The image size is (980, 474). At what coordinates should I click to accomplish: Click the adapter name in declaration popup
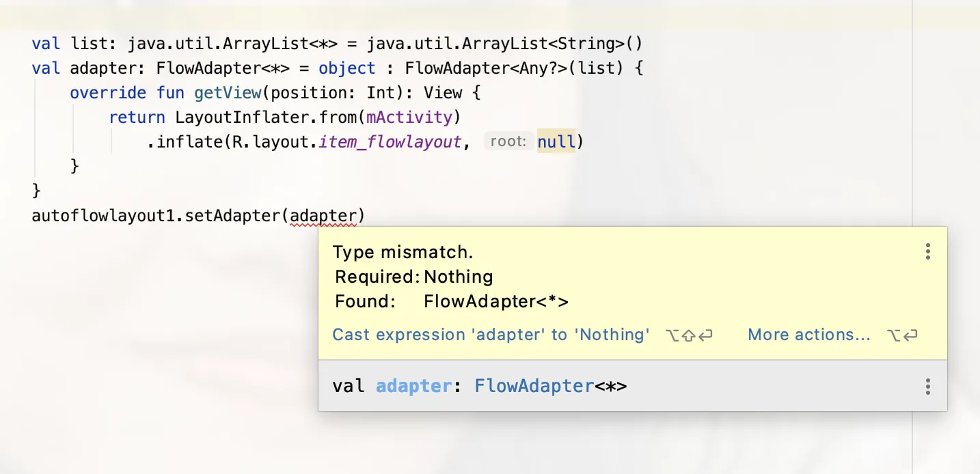coord(413,387)
